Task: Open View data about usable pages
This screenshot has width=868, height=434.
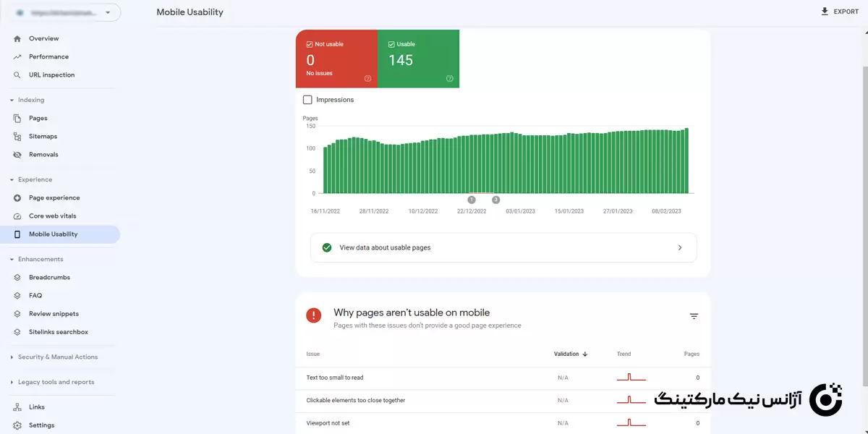Action: (503, 247)
